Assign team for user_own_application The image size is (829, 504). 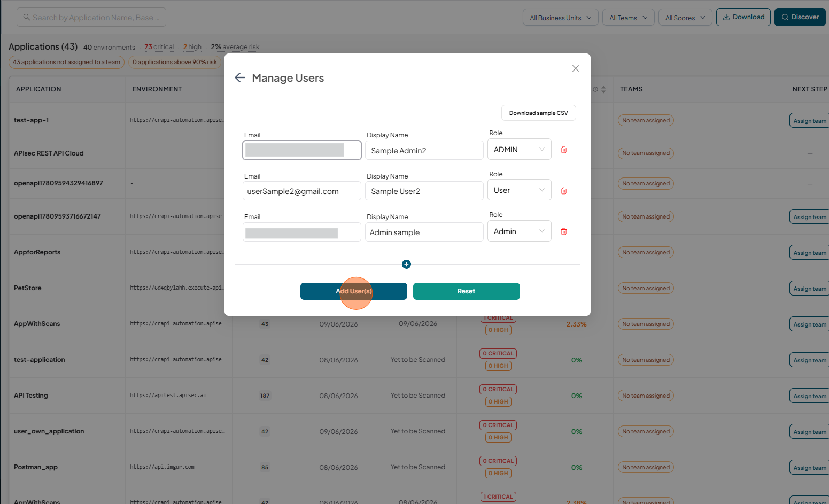[809, 432]
